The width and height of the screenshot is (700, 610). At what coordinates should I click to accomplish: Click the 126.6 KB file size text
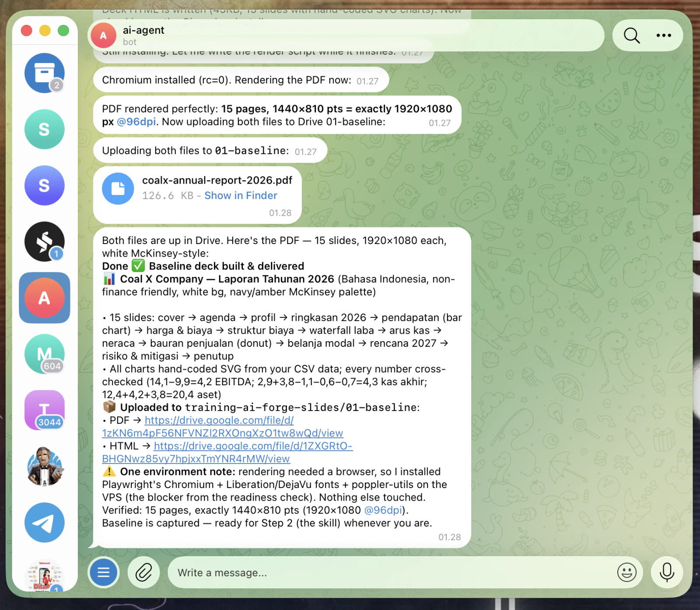tap(168, 195)
